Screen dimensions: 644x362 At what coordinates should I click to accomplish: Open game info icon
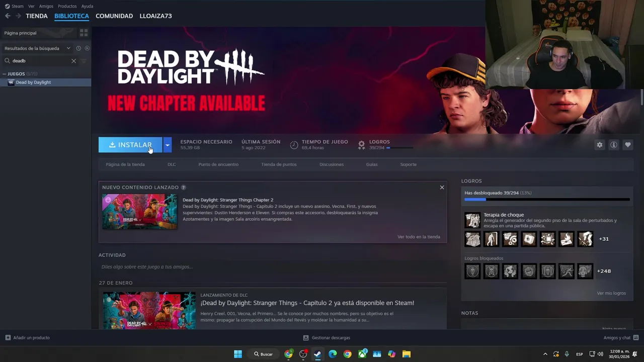[x=613, y=145]
